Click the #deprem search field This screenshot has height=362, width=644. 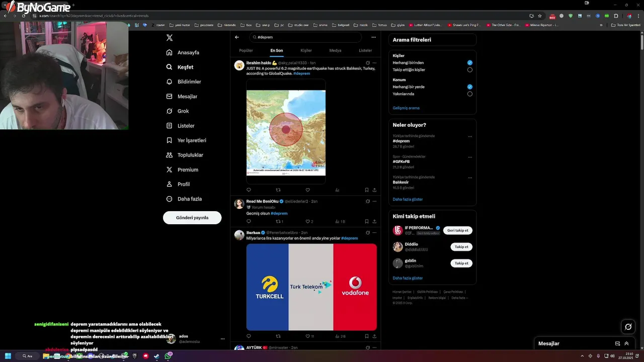(x=305, y=37)
